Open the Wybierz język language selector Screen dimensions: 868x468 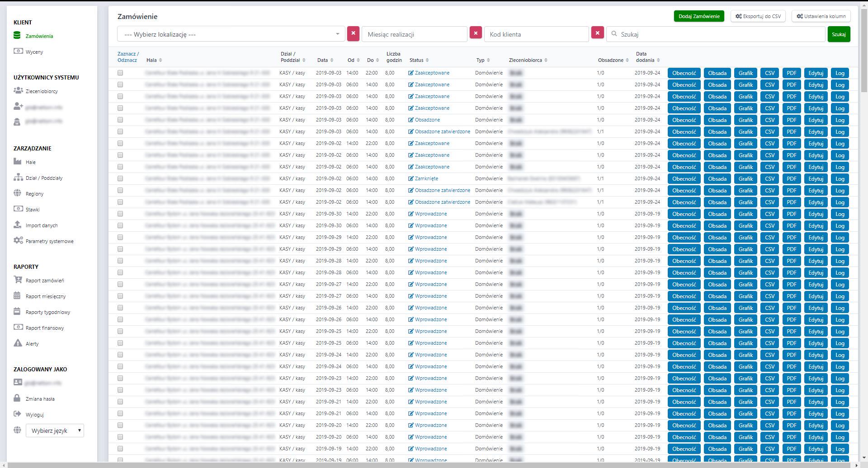point(55,431)
